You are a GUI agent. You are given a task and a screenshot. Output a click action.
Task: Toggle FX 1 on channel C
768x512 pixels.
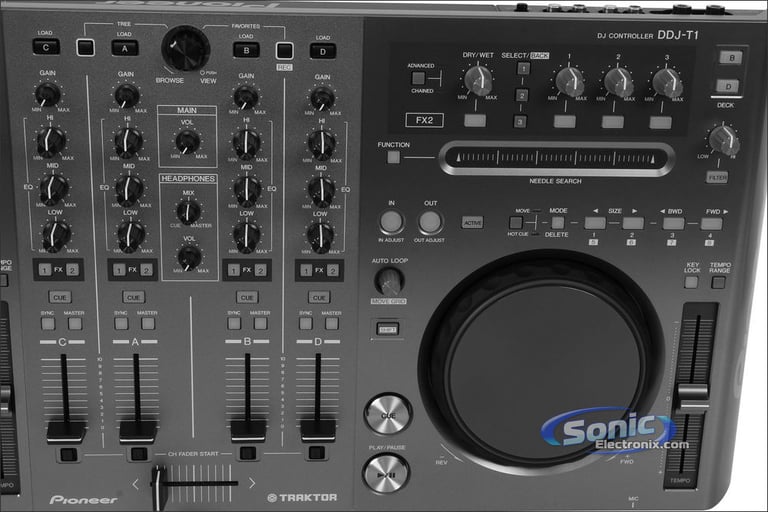45,269
